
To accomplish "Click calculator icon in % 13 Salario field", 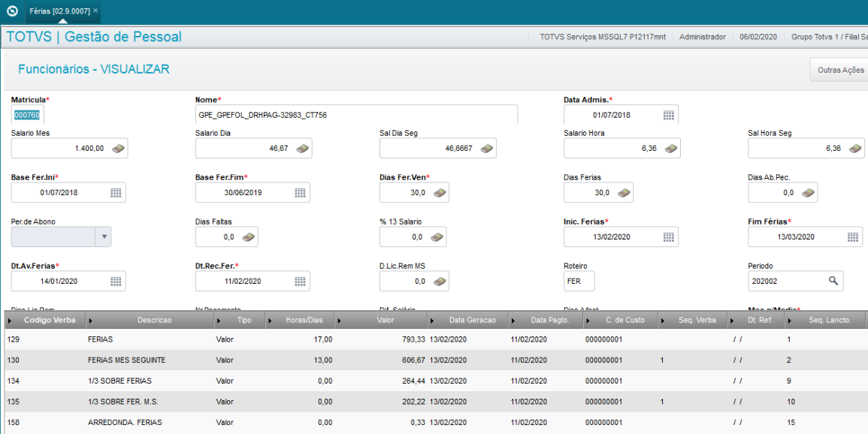I will click(437, 237).
